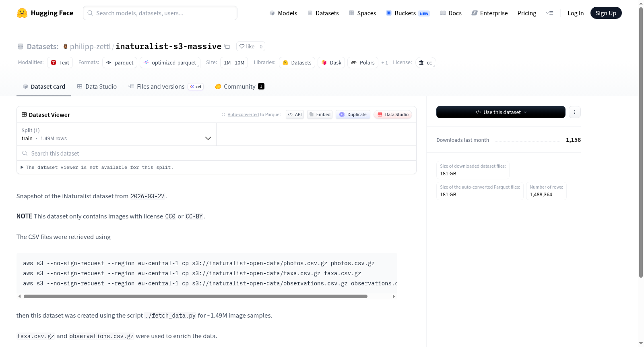Click the Datasets breadcrumb icon
644x347 pixels.
(x=21, y=46)
